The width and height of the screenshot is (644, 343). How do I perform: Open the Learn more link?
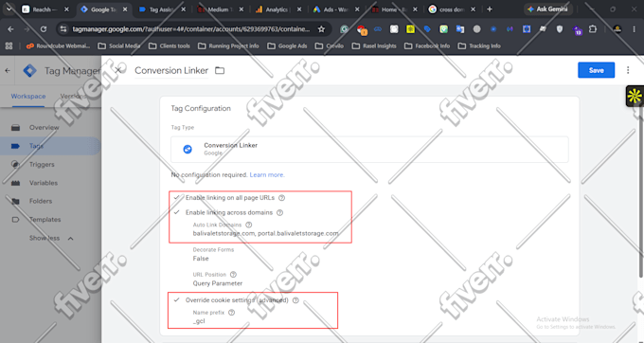(x=267, y=174)
